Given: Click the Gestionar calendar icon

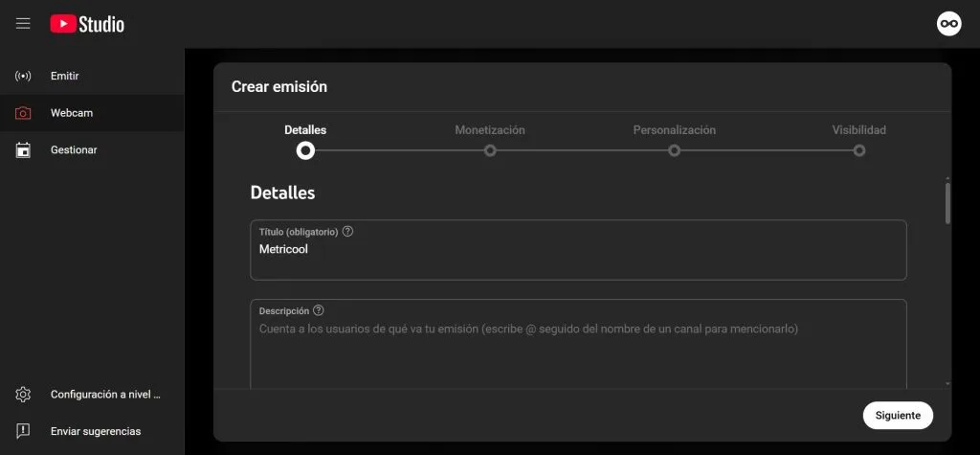Looking at the screenshot, I should coord(23,150).
